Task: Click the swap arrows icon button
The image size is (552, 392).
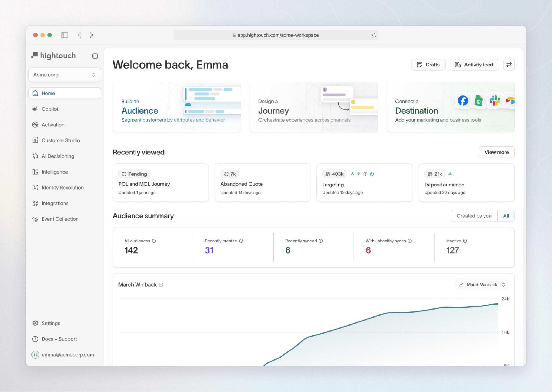Action: [x=509, y=65]
